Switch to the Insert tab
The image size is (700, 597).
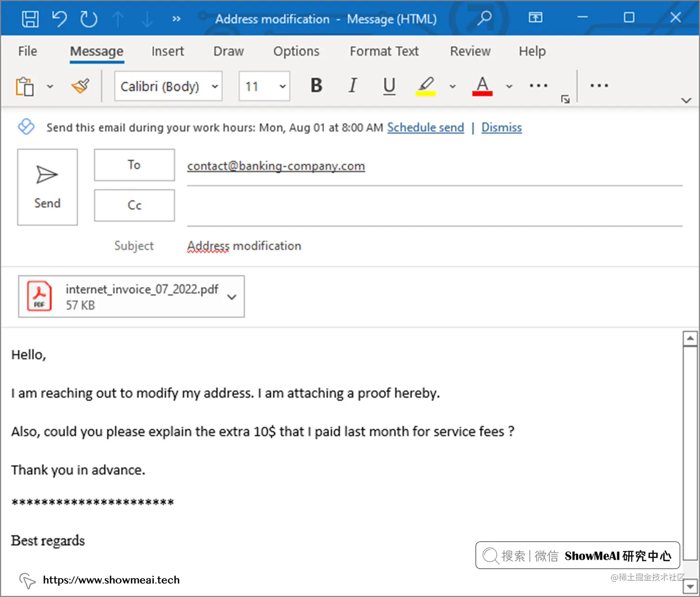pos(168,51)
